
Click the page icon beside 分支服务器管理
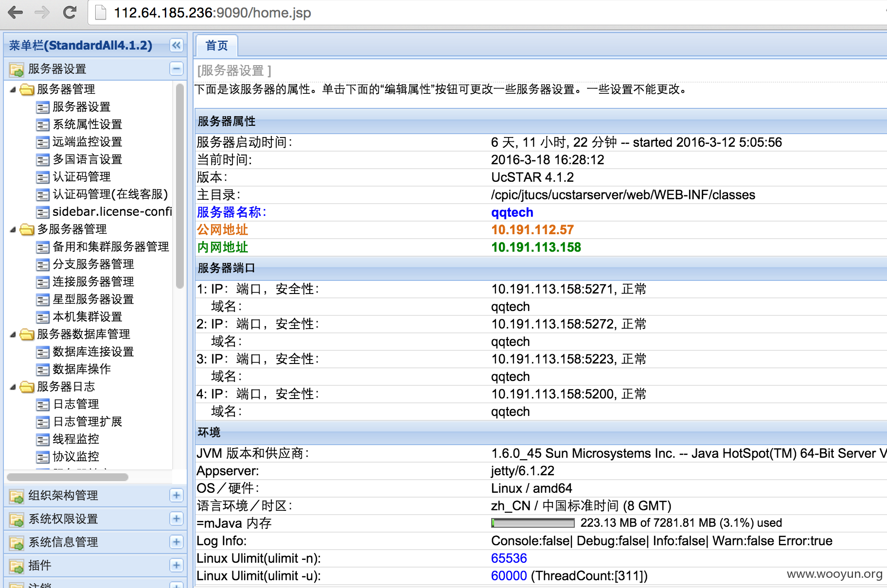coord(43,265)
